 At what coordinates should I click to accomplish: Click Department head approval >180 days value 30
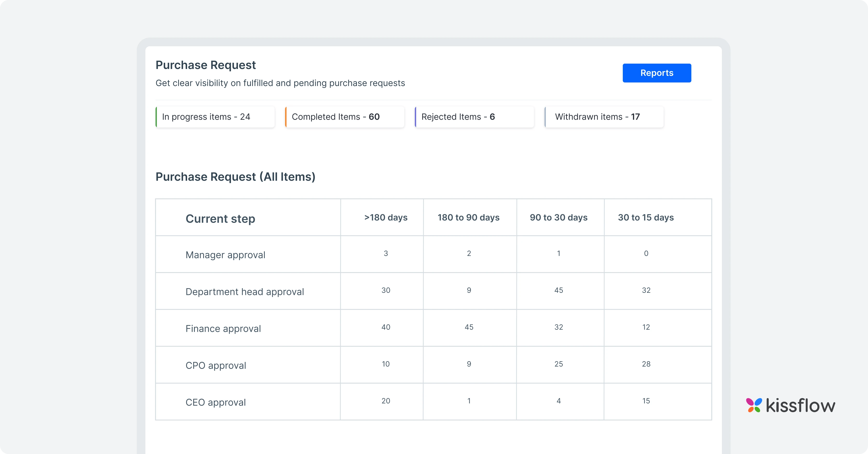pos(386,290)
